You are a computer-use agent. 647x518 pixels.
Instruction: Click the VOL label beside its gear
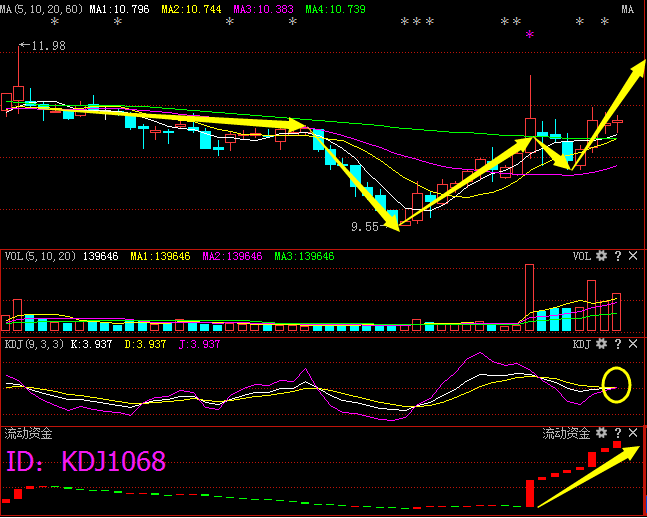[582, 256]
